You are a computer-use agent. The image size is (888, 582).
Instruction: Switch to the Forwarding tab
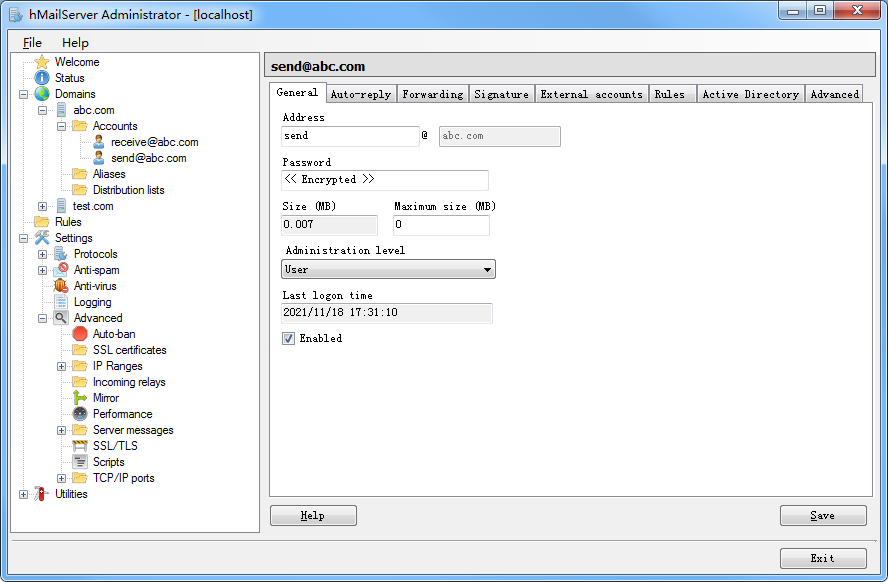click(433, 94)
